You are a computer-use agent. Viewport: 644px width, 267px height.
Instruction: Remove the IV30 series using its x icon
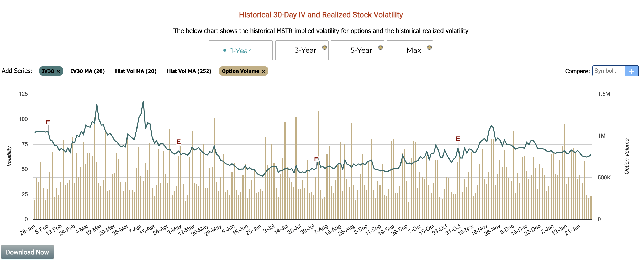[58, 71]
